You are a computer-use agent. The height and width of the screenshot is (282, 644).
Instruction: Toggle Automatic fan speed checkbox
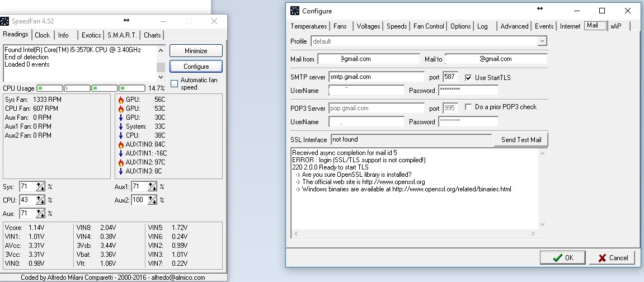coord(174,84)
